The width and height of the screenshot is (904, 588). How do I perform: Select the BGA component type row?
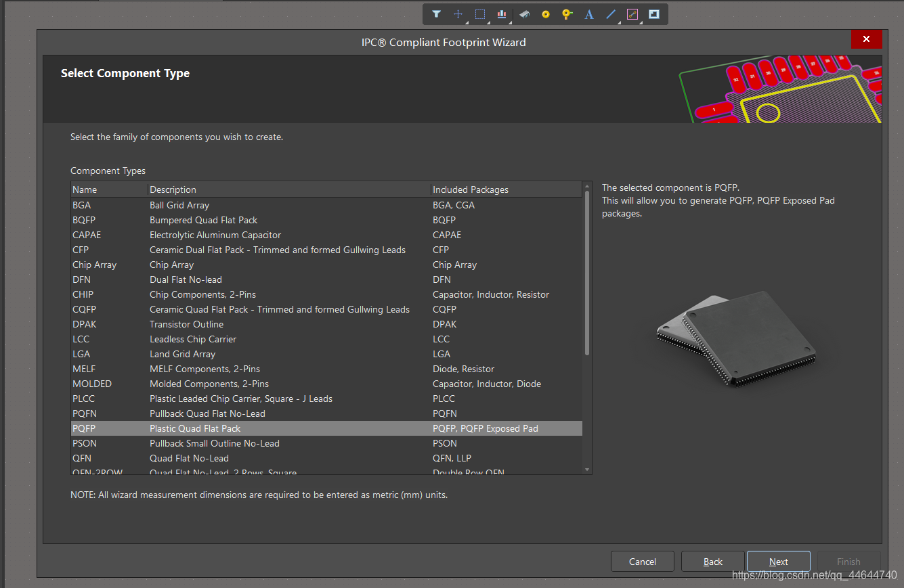pos(326,205)
